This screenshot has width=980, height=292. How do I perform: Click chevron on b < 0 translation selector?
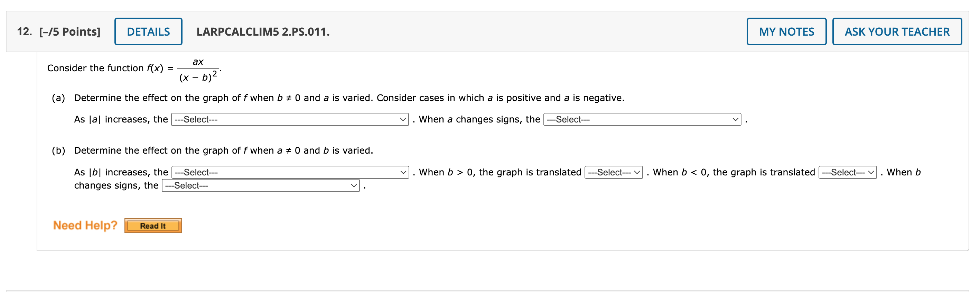tap(871, 172)
